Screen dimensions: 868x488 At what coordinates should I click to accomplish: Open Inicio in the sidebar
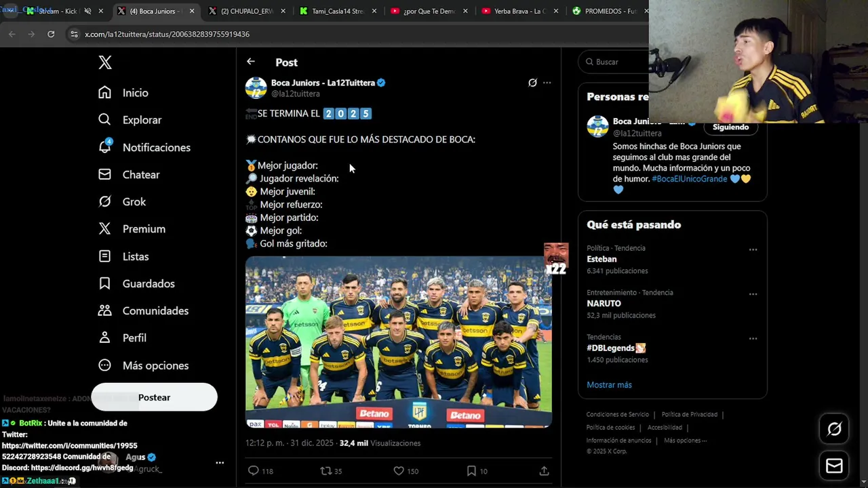point(123,93)
